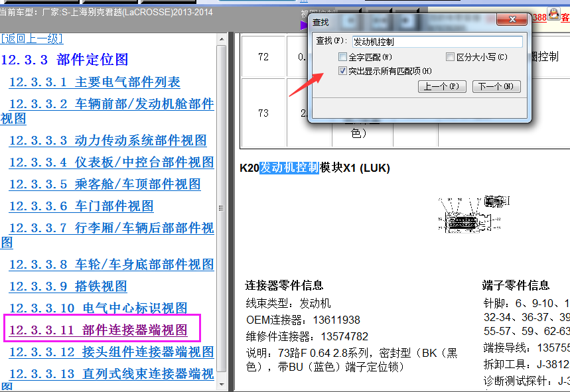Click 维修件连接器 13574782 text

(x=307, y=336)
